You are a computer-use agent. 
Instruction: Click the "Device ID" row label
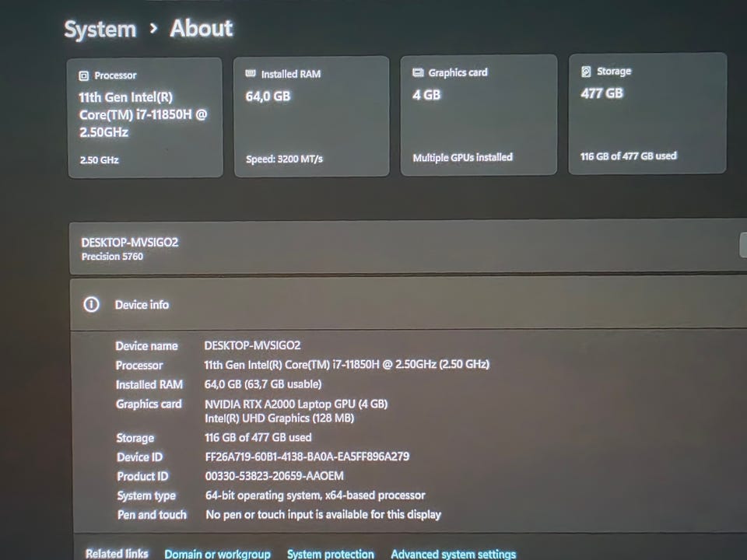[x=139, y=457]
